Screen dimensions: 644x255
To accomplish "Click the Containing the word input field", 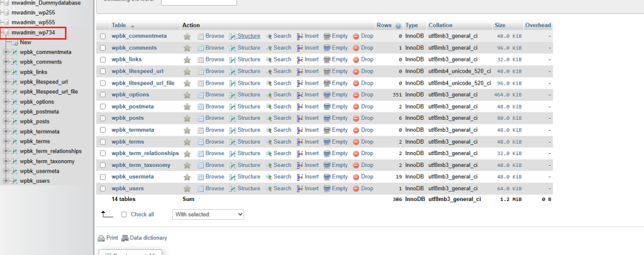I will pyautogui.click(x=199, y=1).
